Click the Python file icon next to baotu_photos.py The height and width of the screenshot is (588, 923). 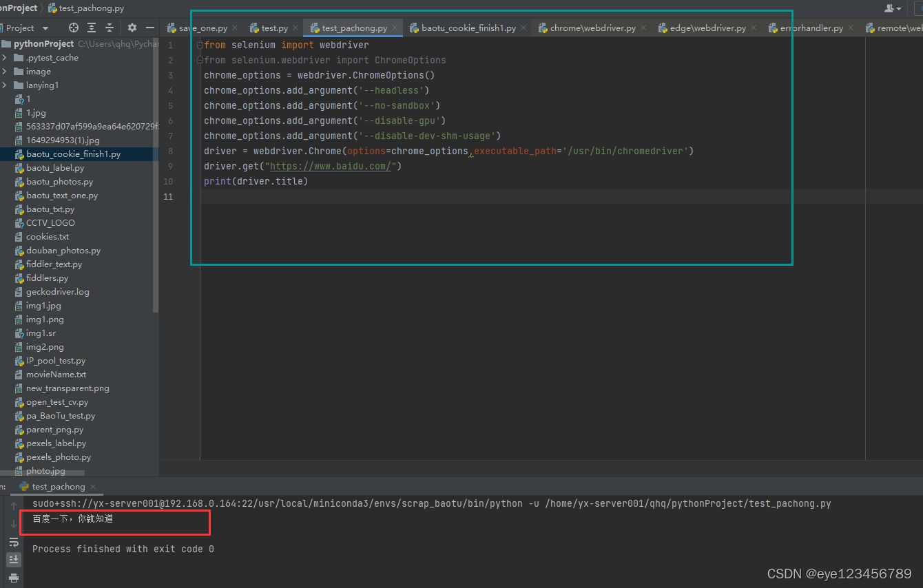[x=21, y=181]
